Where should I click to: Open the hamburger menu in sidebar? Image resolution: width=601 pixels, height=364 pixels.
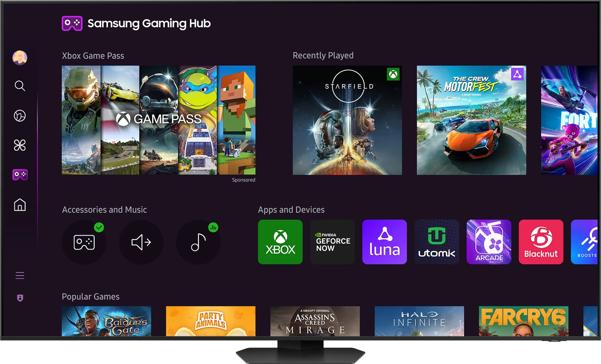20,276
